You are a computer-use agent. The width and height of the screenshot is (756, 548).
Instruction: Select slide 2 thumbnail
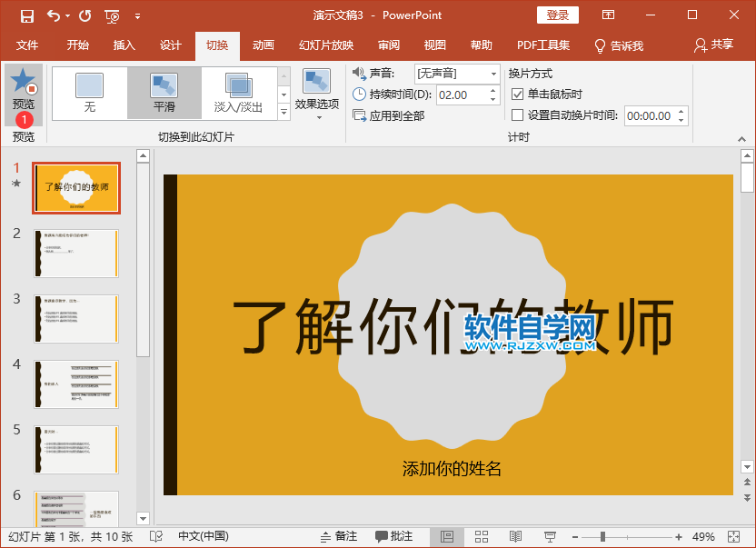tap(76, 254)
